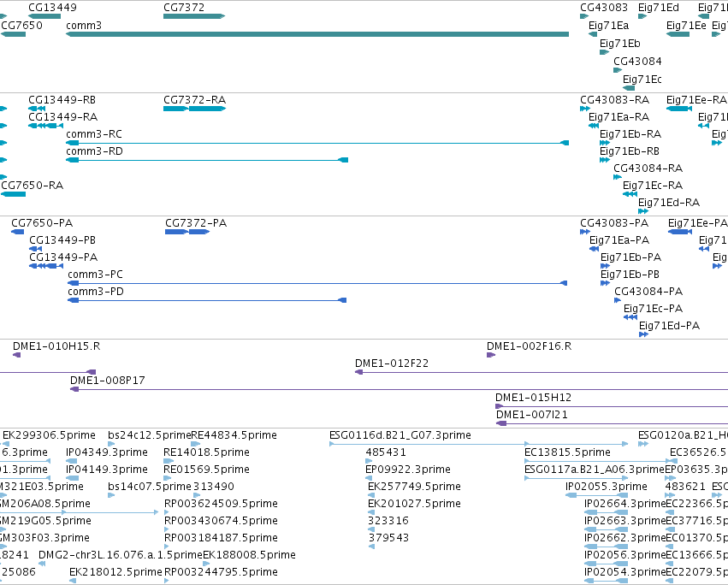The image size is (728, 585).
Task: Select the Eig71Ec gene label
Action: (642, 80)
